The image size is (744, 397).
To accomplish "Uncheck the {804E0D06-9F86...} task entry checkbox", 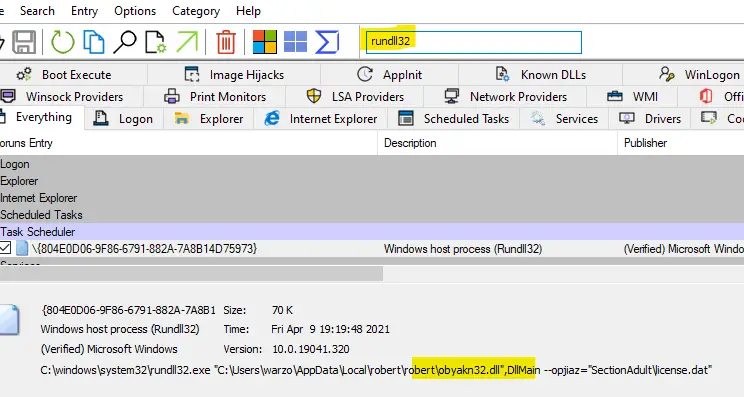I will [x=5, y=248].
